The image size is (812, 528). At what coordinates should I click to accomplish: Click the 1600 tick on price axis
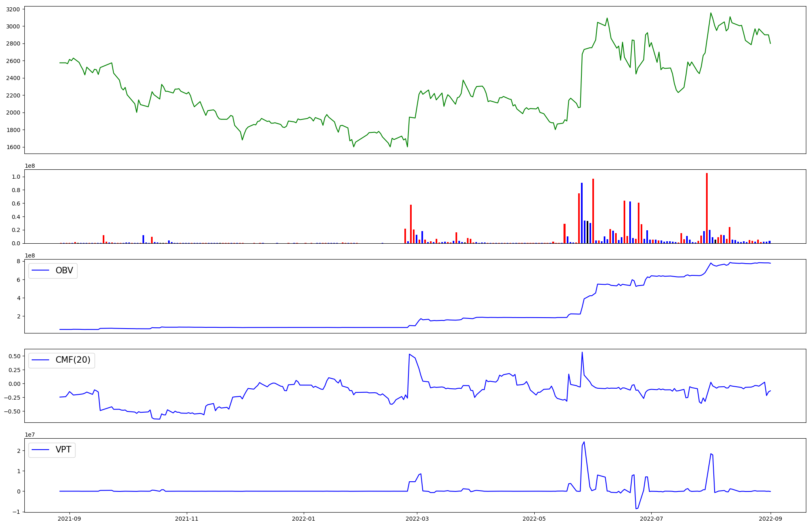13,147
